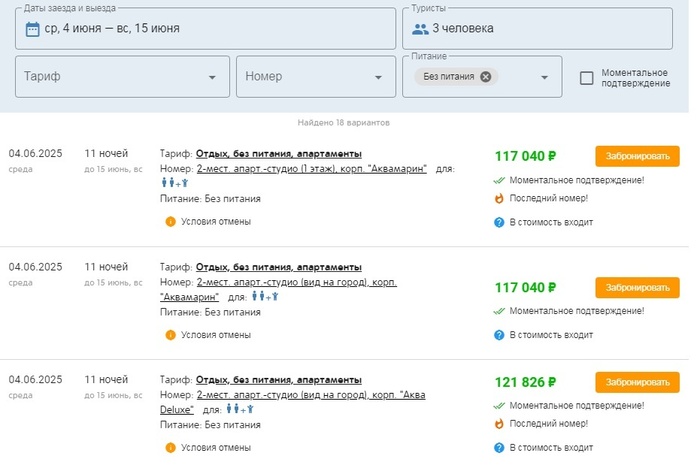Click 'Условия отмены' in second result
The image size is (700, 465).
tap(215, 334)
